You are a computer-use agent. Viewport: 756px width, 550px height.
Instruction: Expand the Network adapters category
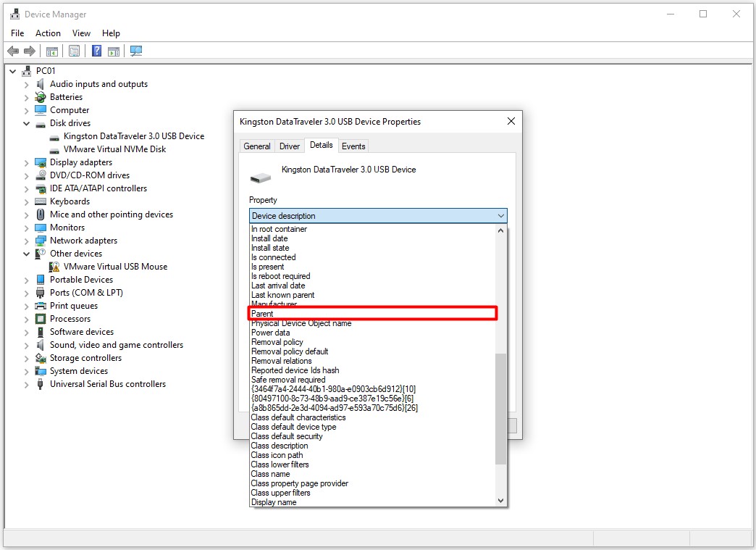pos(27,241)
